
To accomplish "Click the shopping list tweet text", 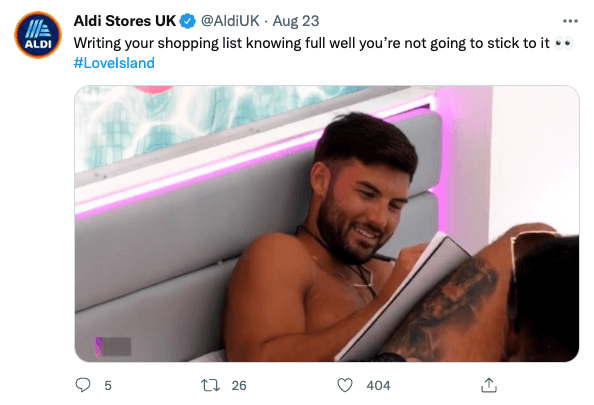I will pos(311,44).
